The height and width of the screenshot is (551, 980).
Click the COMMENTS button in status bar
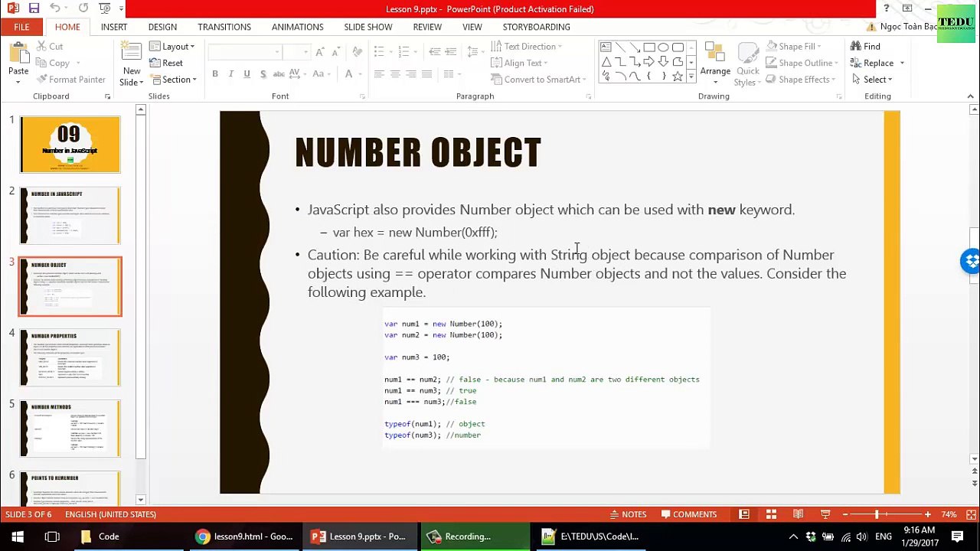click(689, 514)
